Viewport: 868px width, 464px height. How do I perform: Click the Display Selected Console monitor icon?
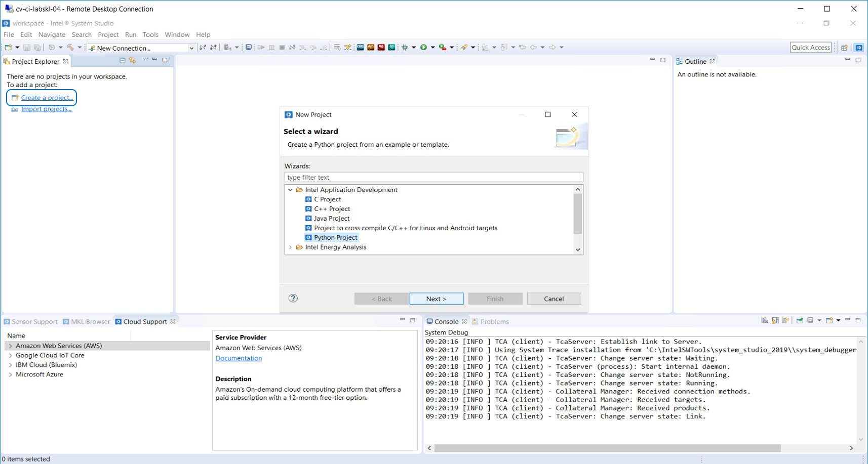[x=811, y=320]
